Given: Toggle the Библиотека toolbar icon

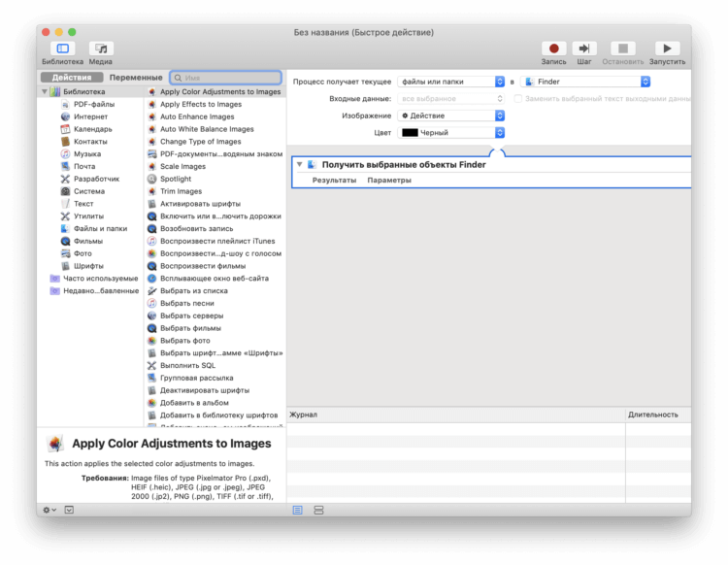Looking at the screenshot, I should tap(63, 49).
